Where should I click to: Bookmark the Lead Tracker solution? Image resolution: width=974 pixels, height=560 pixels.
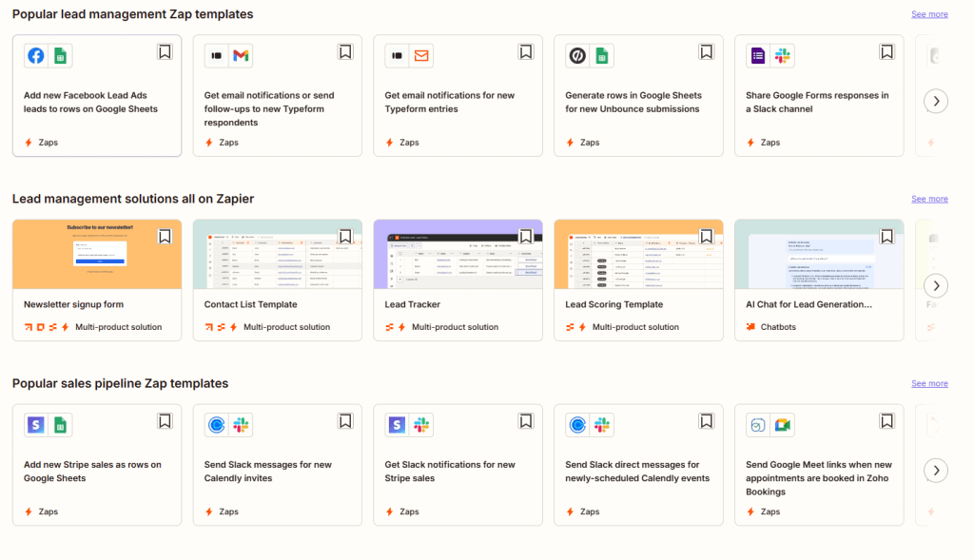coord(525,237)
